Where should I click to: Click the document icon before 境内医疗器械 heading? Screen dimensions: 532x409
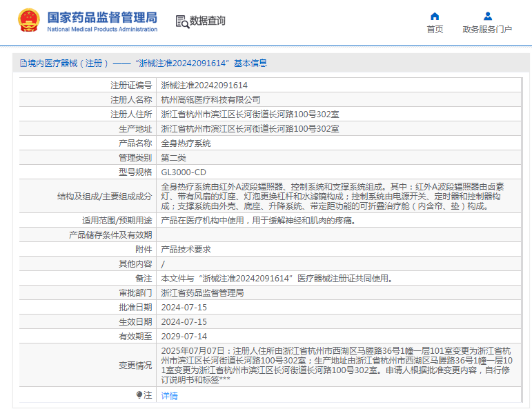(x=23, y=63)
